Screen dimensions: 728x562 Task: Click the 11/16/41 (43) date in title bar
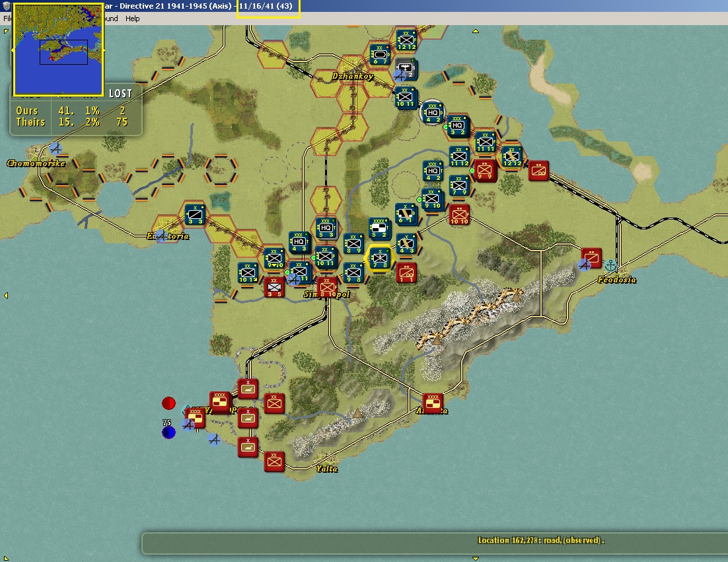pyautogui.click(x=266, y=6)
